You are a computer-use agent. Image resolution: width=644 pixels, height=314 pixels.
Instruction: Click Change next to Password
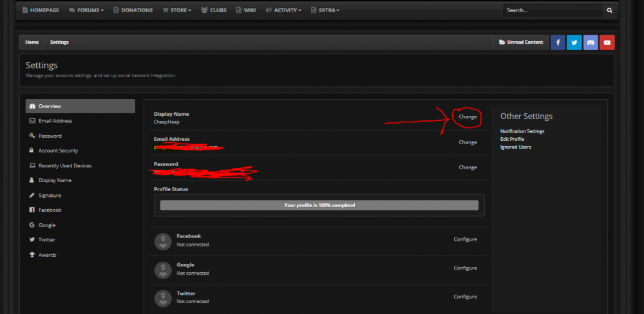point(468,167)
